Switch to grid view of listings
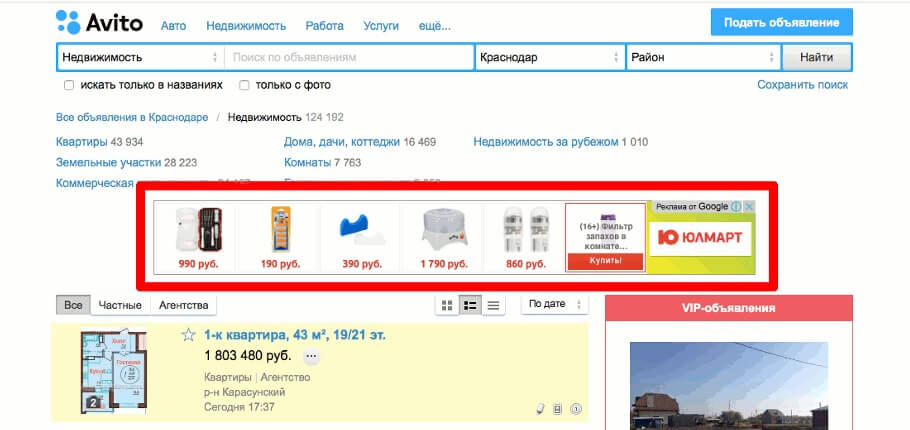The height and width of the screenshot is (430, 910). tap(447, 305)
